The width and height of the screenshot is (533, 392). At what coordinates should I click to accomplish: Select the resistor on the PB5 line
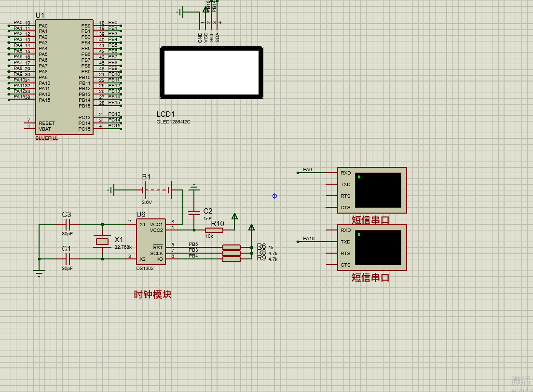[x=232, y=247]
